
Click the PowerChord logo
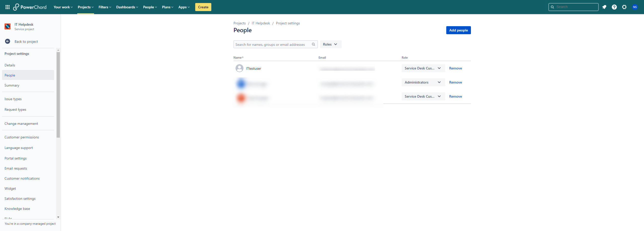point(30,7)
